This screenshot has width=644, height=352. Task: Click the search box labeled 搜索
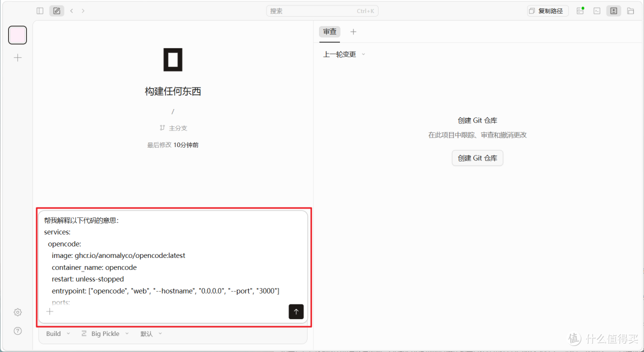323,11
